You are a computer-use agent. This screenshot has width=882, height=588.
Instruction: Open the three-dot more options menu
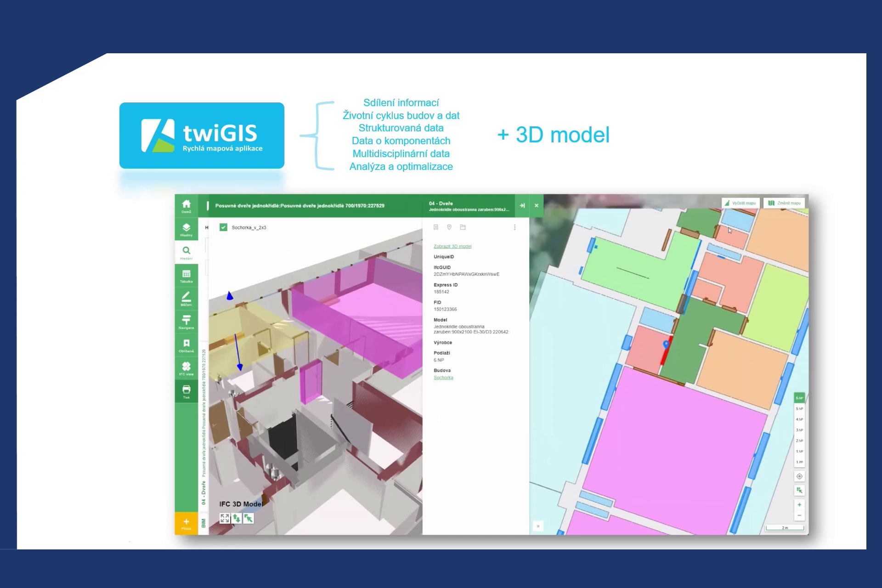click(x=514, y=227)
